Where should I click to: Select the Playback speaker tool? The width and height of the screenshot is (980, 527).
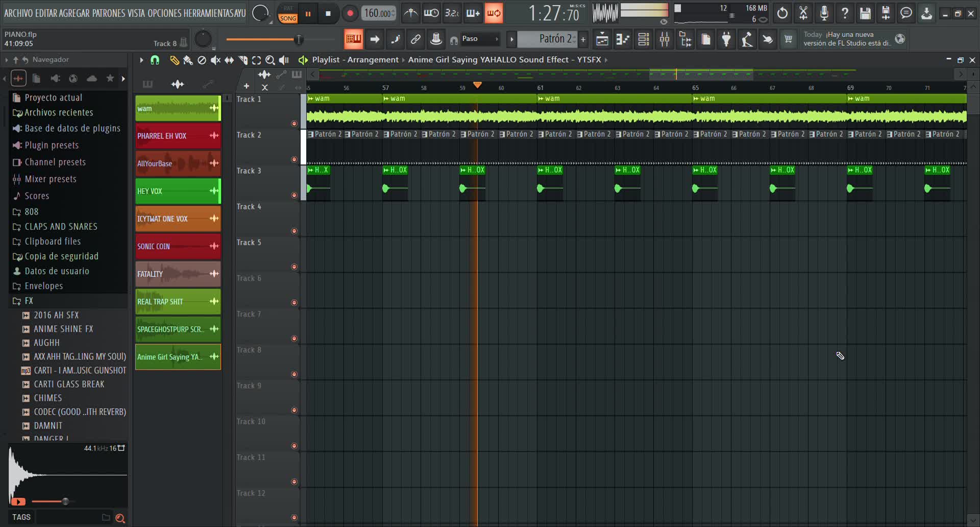pyautogui.click(x=284, y=60)
